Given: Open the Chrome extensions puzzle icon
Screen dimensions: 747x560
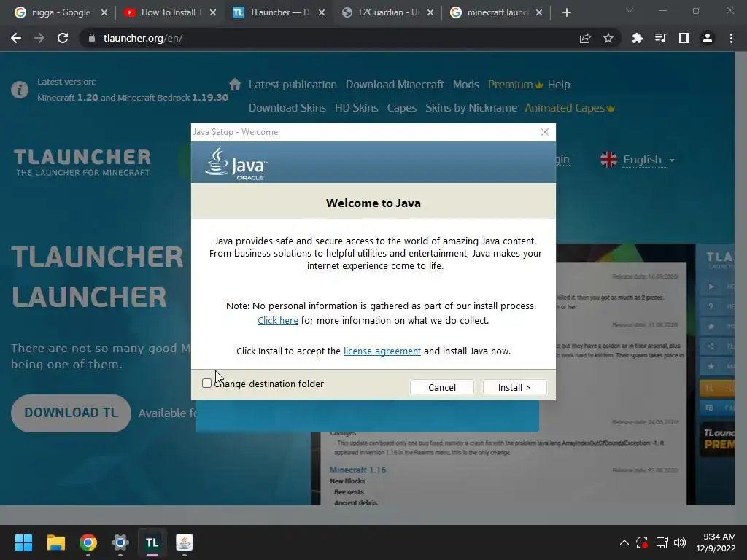Looking at the screenshot, I should pos(637,38).
